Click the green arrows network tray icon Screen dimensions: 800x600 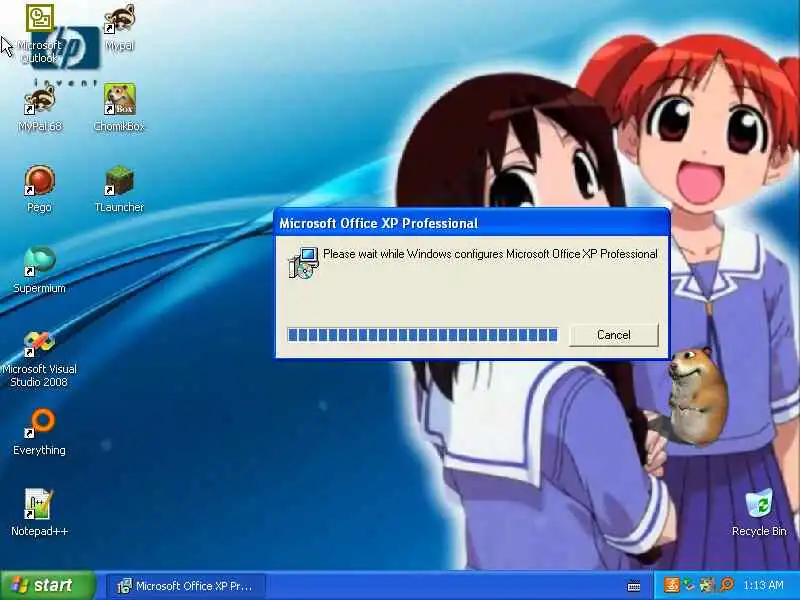click(x=690, y=585)
